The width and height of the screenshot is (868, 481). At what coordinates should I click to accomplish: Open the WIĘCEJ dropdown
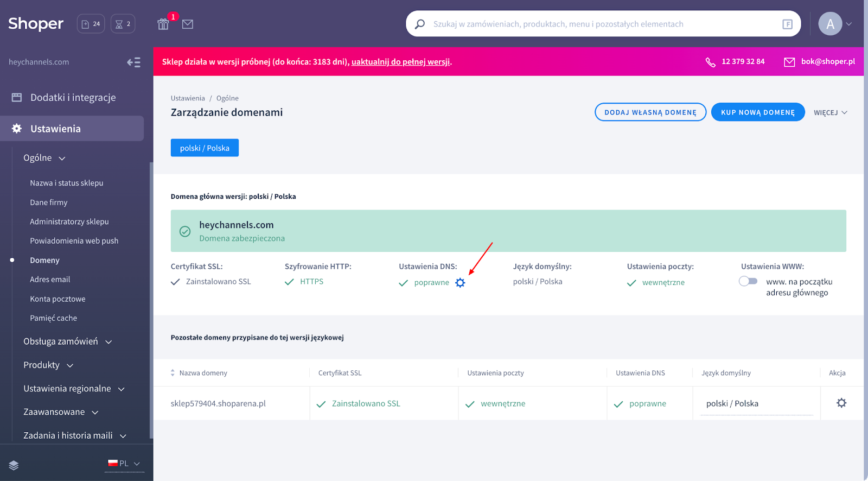pyautogui.click(x=831, y=112)
